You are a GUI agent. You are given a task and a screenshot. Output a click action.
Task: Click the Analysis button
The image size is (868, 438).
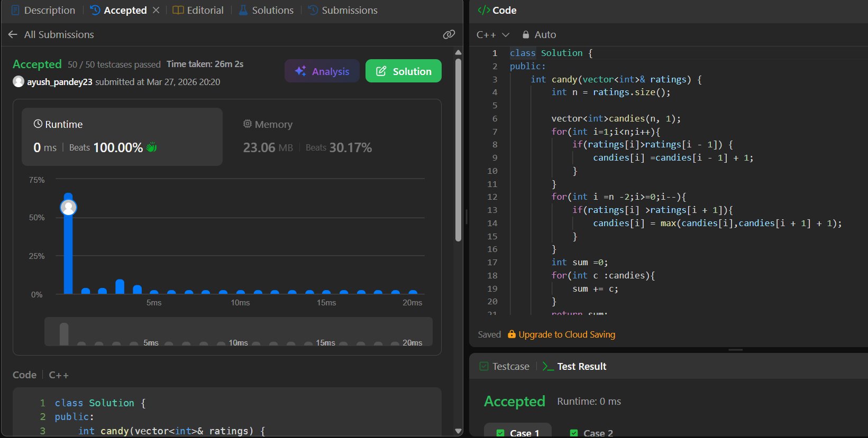click(322, 71)
